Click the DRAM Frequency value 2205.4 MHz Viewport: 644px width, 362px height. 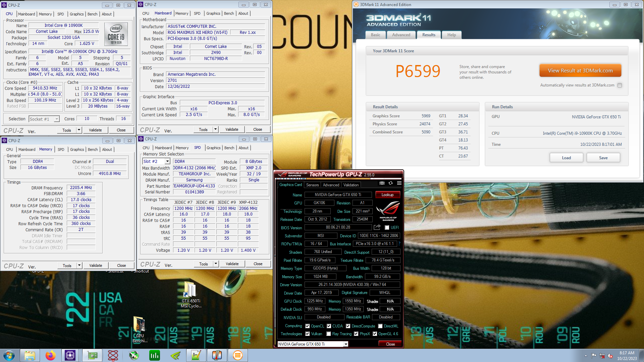point(81,188)
